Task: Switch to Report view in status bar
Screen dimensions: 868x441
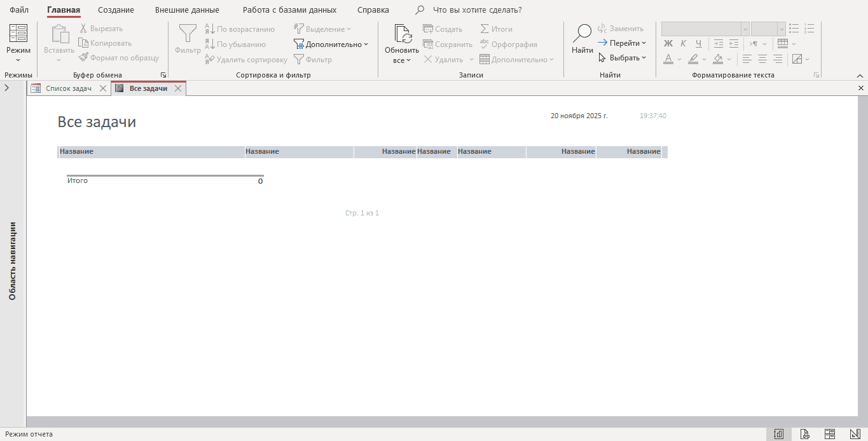Action: 778,434
